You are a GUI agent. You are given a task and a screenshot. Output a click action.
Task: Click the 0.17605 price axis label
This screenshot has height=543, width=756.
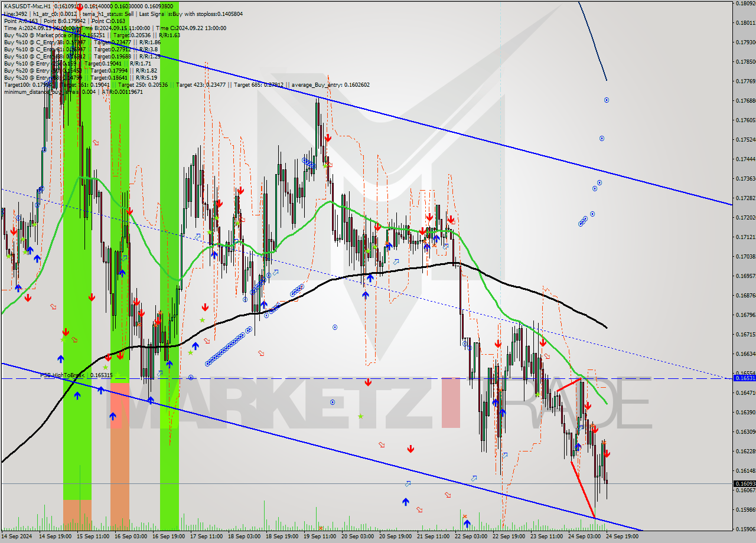[x=745, y=120]
